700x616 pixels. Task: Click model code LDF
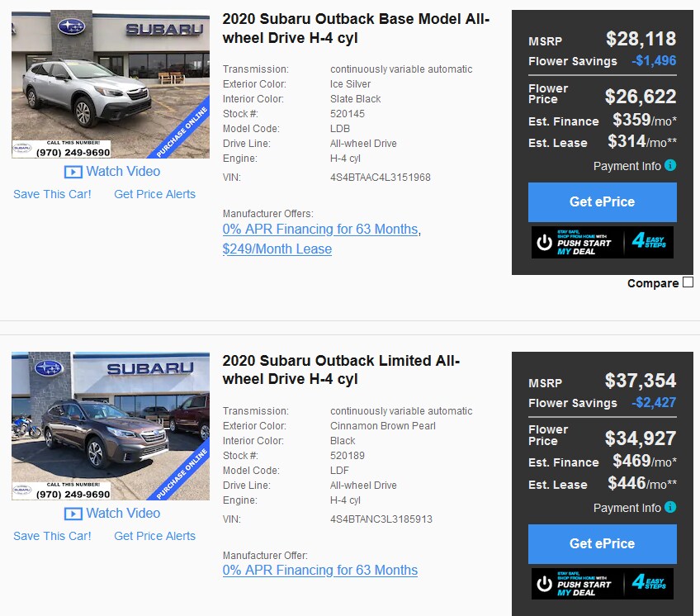(340, 471)
